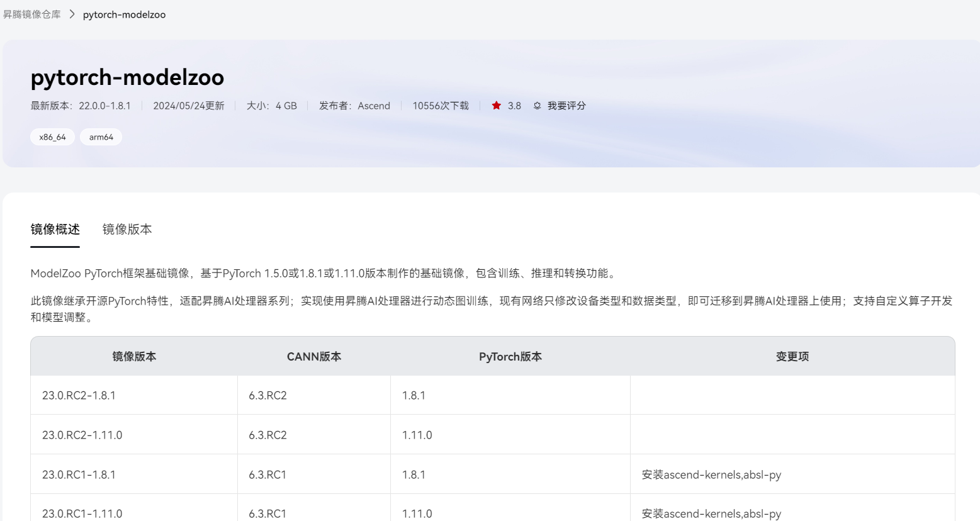Click PyTorch 1.8.1 in the 23.0.RC2-1.8.1 row

[414, 396]
